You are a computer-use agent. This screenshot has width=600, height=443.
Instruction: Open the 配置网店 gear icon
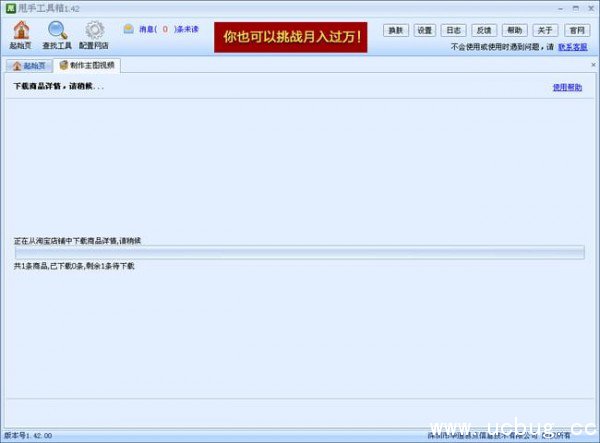[x=94, y=30]
